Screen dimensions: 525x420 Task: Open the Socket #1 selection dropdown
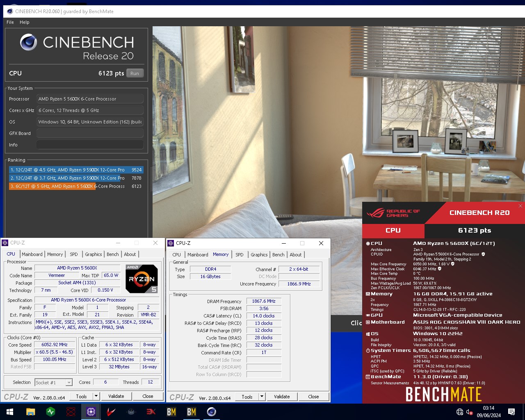pos(53,382)
